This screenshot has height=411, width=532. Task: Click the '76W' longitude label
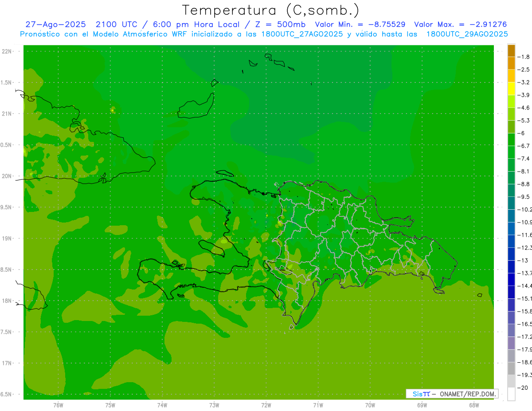point(58,405)
